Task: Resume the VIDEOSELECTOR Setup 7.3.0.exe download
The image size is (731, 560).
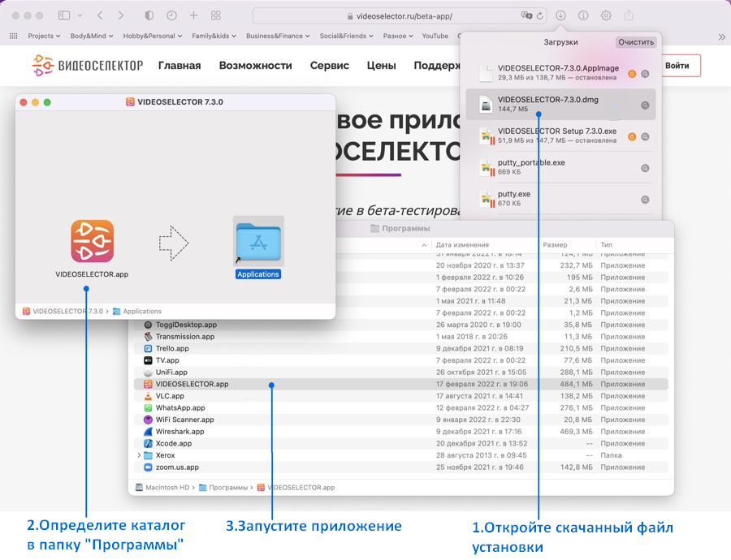Action: (632, 136)
